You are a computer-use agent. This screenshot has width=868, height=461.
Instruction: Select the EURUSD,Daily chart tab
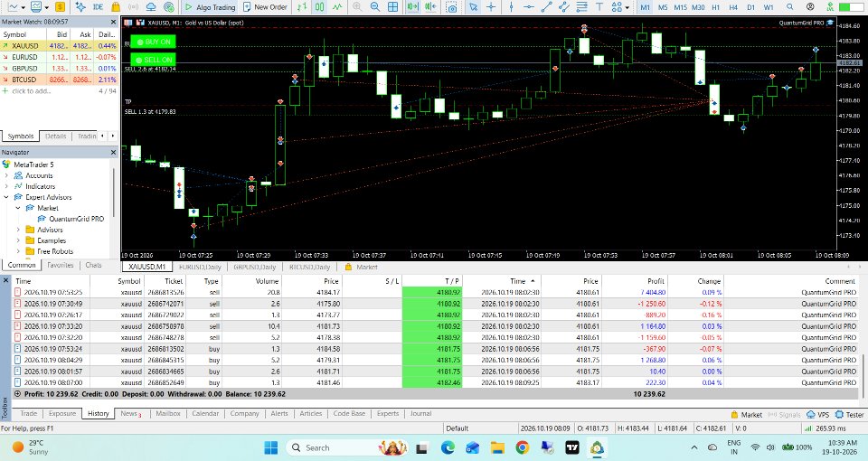200,267
